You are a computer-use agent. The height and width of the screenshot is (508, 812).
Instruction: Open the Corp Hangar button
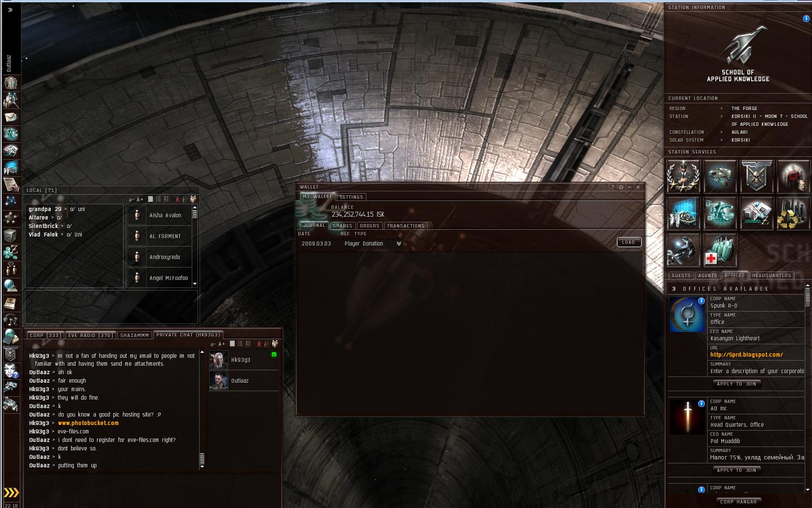[738, 502]
